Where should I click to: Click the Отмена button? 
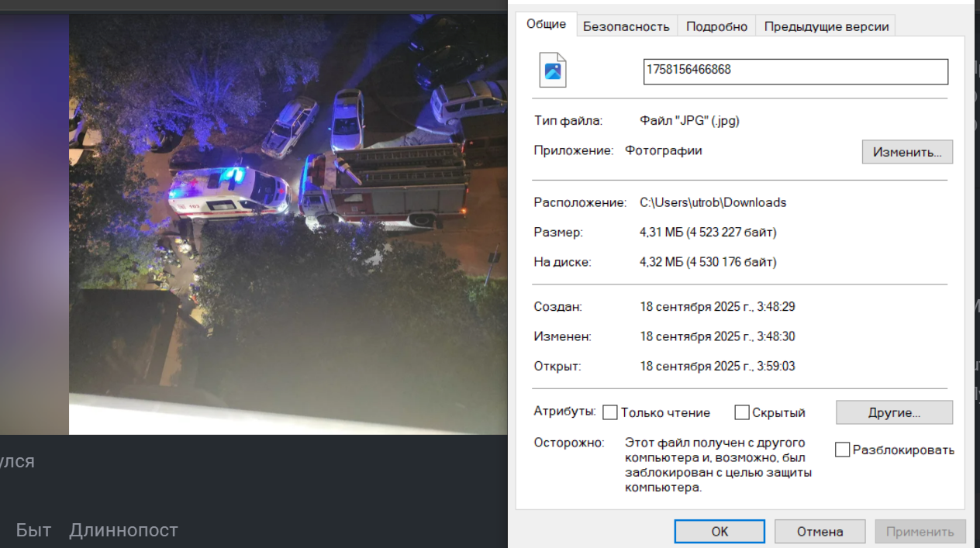tap(820, 532)
